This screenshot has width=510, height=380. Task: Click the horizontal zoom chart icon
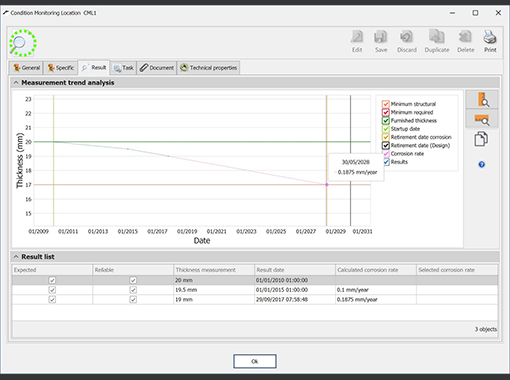click(482, 119)
